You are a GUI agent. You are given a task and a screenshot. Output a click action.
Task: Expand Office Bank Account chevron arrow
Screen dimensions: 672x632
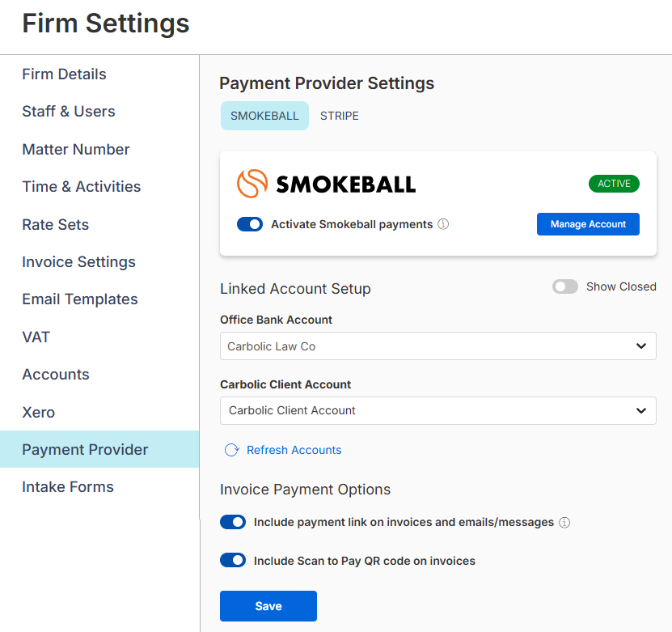pos(640,346)
